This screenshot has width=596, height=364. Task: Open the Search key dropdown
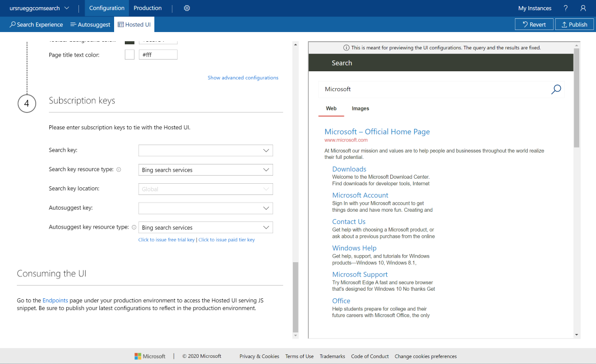[x=206, y=151]
